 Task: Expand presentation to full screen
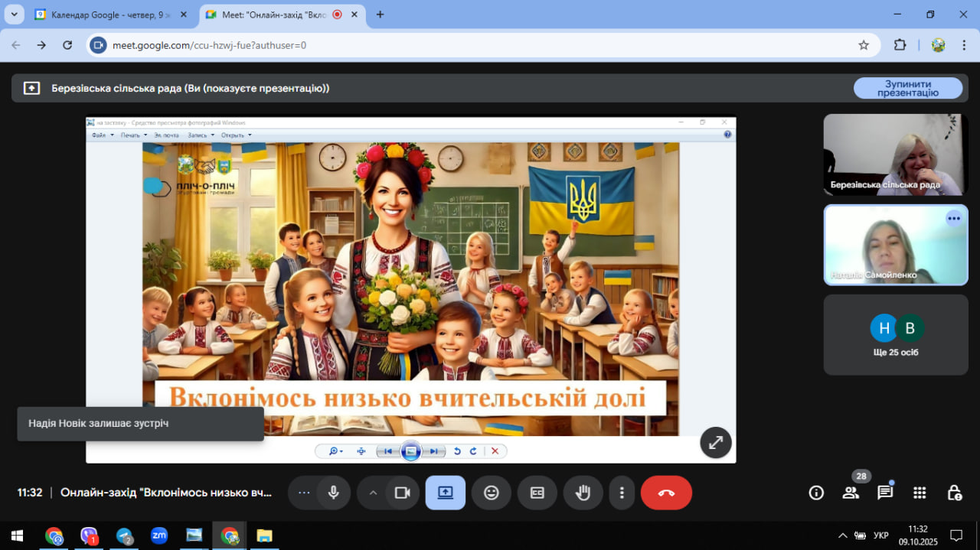point(715,442)
